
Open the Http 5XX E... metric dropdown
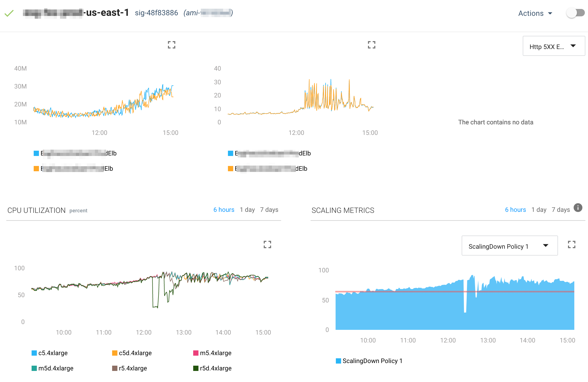pos(554,47)
